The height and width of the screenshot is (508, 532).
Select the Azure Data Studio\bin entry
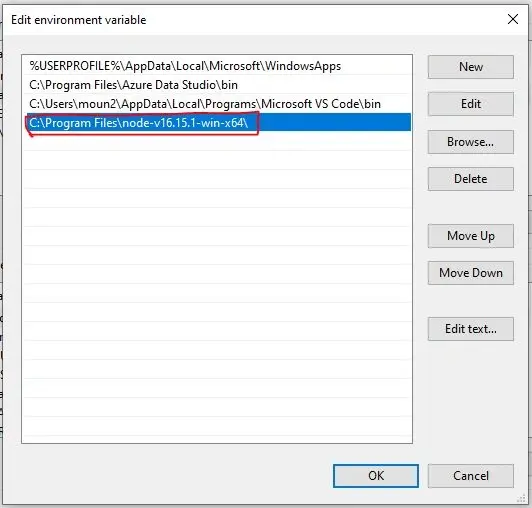tap(217, 85)
